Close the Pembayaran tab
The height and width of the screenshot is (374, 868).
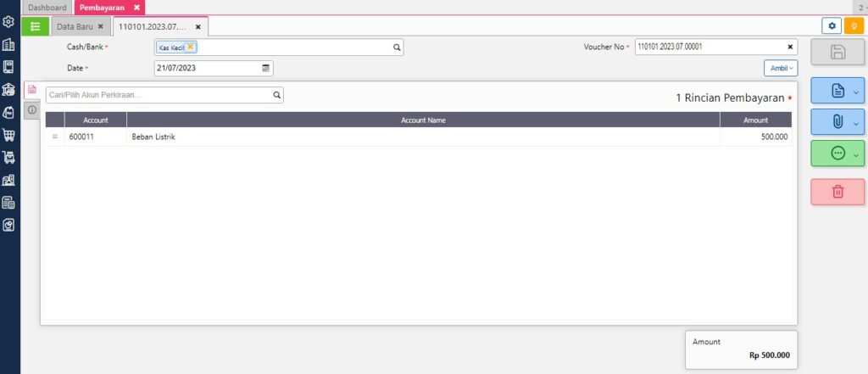click(x=136, y=8)
